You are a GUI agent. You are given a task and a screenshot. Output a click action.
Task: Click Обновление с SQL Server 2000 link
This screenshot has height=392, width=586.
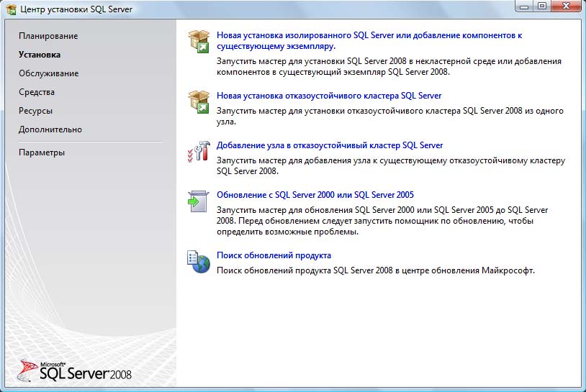point(315,195)
